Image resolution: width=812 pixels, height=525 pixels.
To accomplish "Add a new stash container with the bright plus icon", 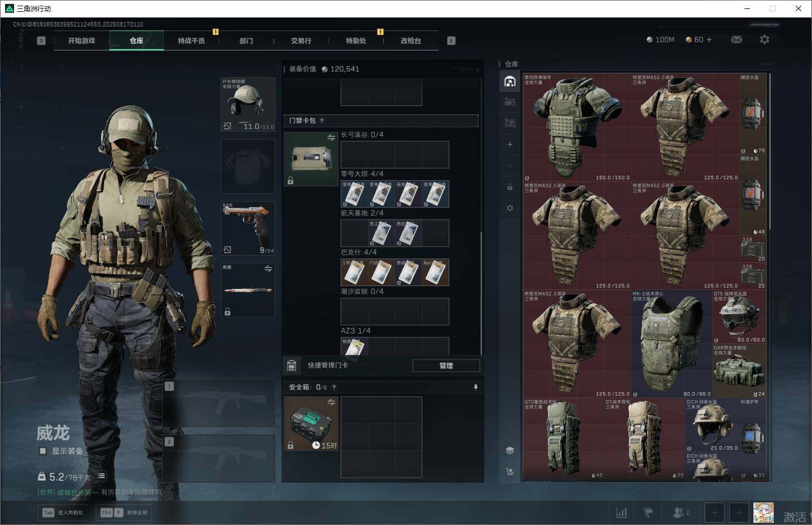I will [510, 145].
